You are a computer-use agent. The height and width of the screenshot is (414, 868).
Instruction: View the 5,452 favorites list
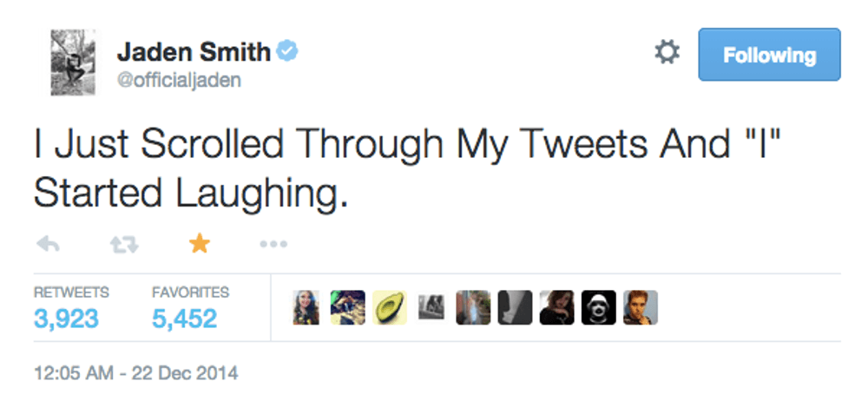click(184, 319)
